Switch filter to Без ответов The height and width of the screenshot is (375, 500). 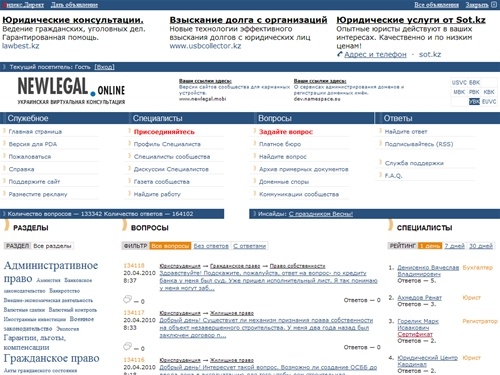(211, 246)
